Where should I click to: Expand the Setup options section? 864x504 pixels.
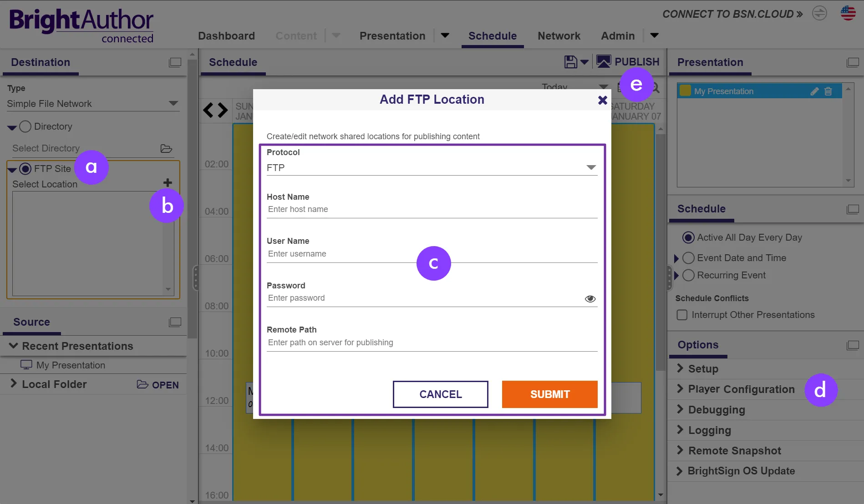click(680, 368)
